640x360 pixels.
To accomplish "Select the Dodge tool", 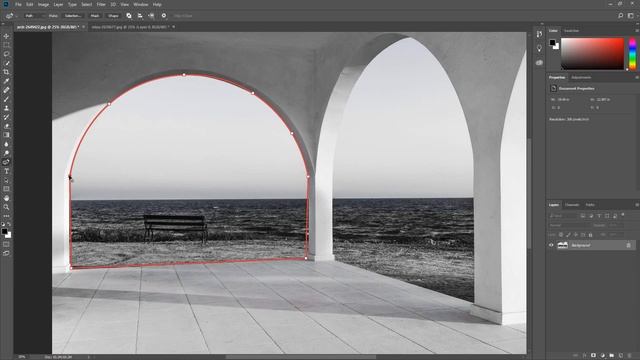I will coord(6,153).
